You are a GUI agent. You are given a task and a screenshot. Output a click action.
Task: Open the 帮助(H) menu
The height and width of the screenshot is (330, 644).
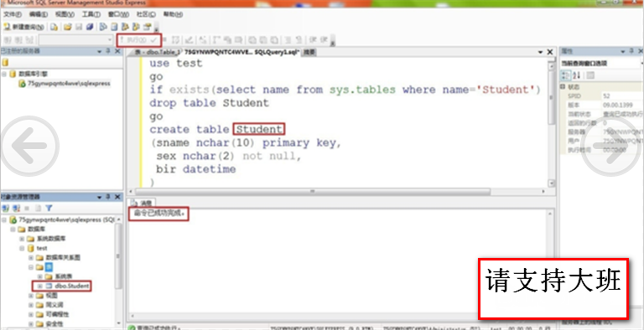[173, 14]
